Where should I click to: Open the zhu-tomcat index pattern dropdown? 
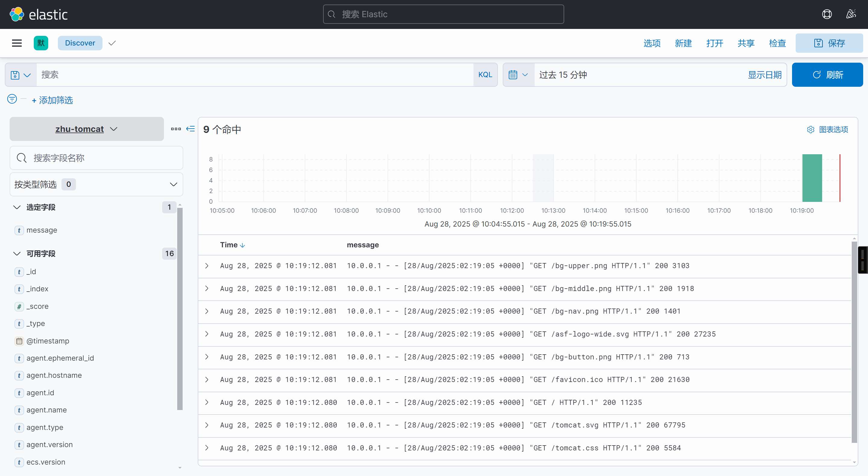click(86, 129)
